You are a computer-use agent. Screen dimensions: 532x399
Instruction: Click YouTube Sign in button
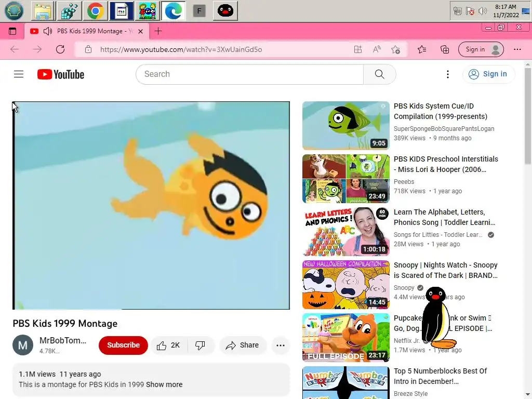click(x=488, y=74)
